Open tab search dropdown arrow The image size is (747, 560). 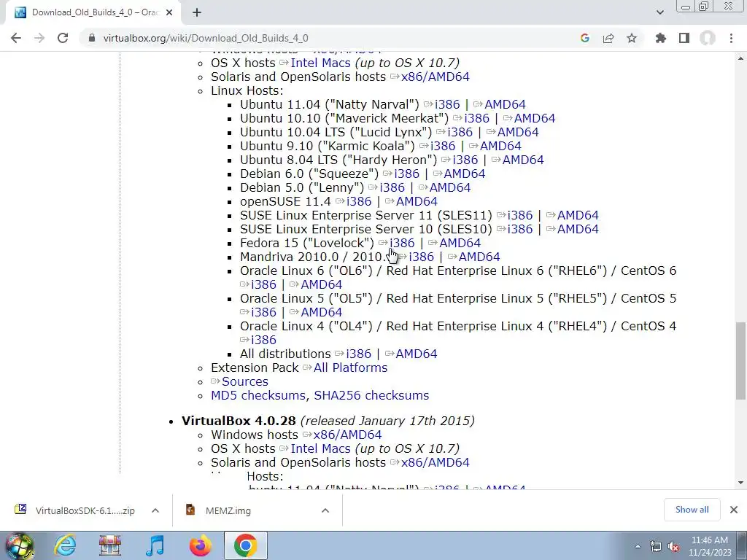659,12
